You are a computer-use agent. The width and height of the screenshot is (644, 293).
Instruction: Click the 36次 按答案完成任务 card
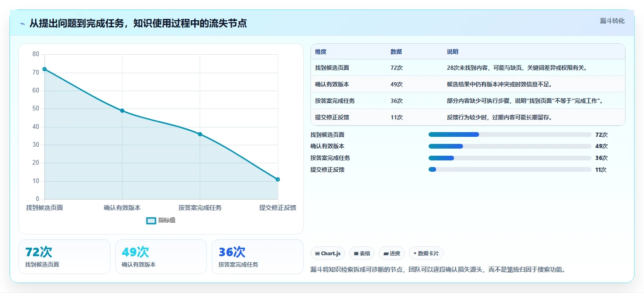(258, 257)
